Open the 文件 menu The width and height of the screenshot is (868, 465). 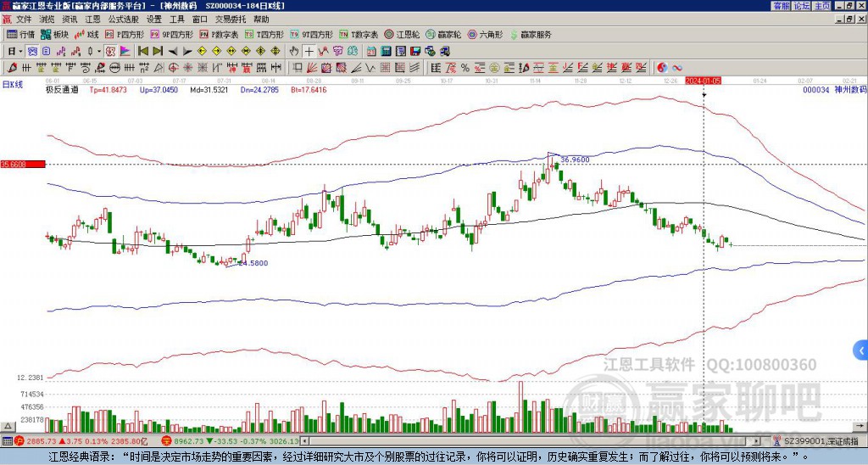click(24, 20)
